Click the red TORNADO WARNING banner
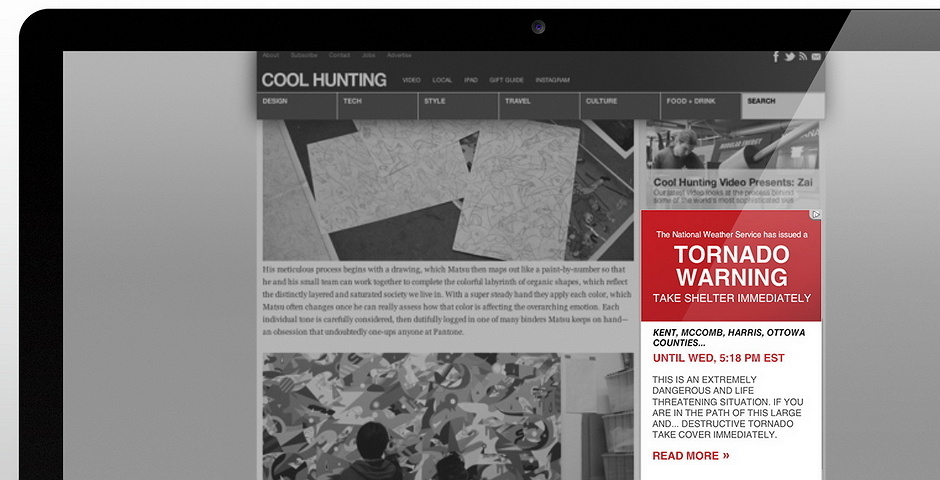This screenshot has width=940, height=480. tap(731, 265)
